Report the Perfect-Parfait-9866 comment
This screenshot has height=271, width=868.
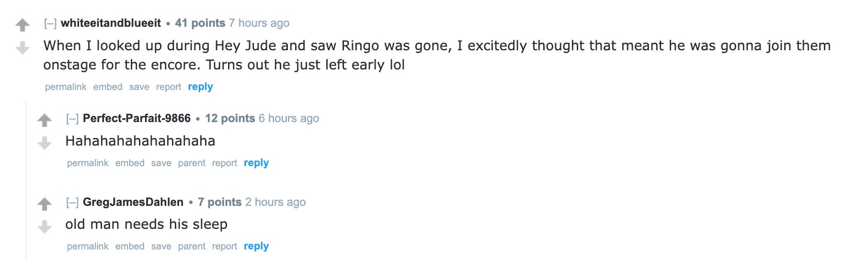click(225, 163)
